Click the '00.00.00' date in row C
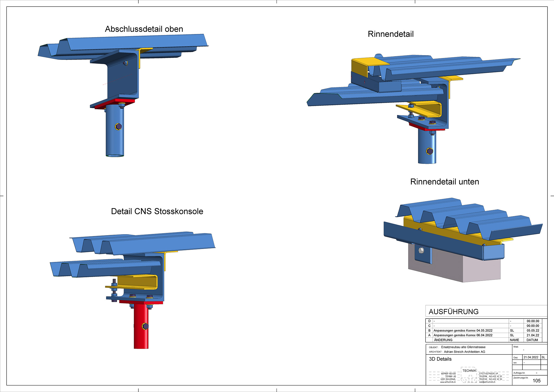Screen dimensions: 554x392 (x=533, y=326)
